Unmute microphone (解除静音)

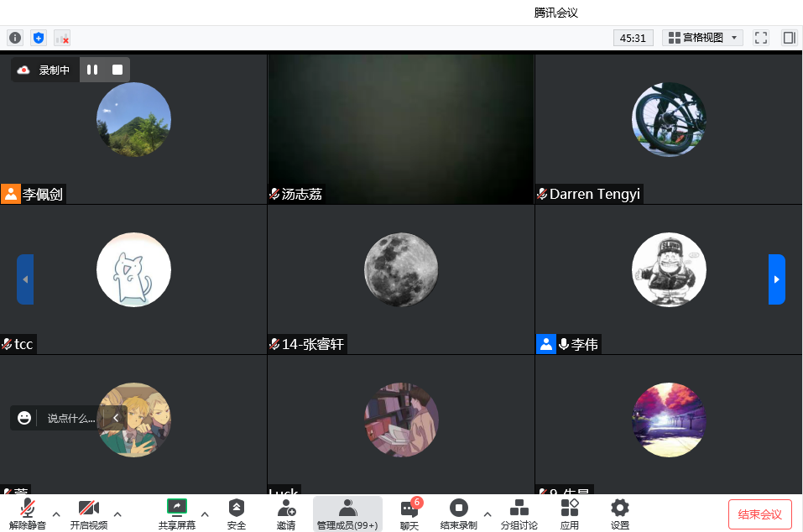28,514
